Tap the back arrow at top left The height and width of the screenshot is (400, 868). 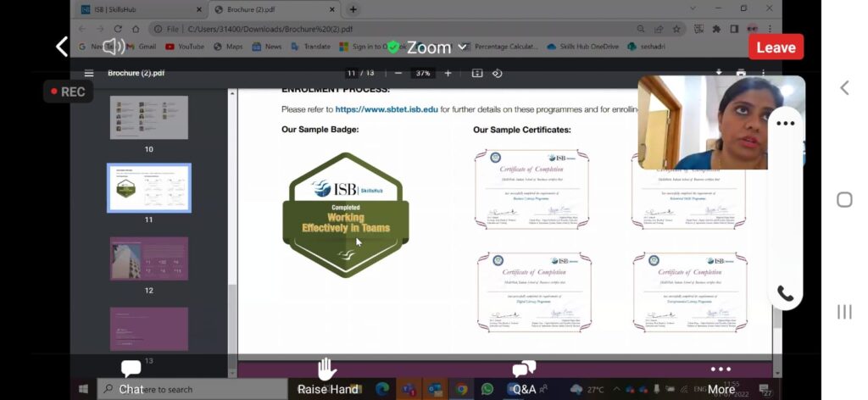point(61,47)
